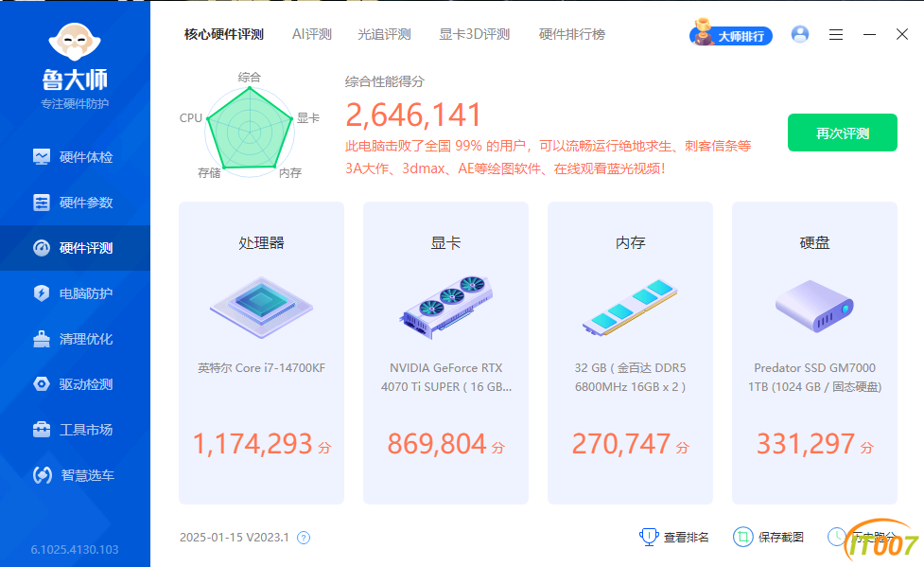Open the 清理优化 menu label
This screenshot has height=567, width=924.
[86, 339]
